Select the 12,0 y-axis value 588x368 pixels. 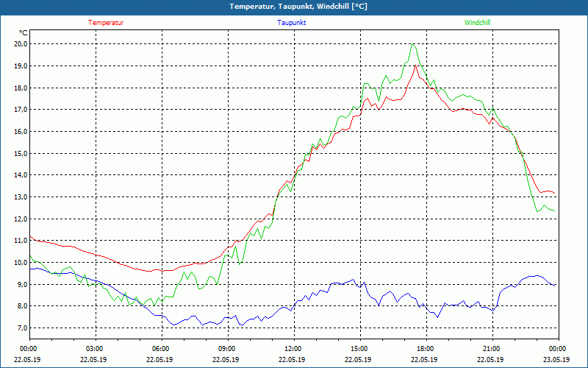tap(21, 219)
